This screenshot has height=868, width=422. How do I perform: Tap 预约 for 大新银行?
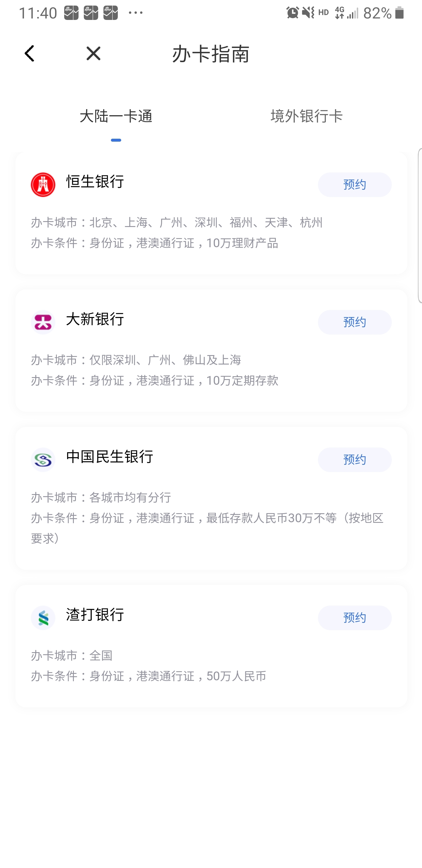pyautogui.click(x=355, y=322)
